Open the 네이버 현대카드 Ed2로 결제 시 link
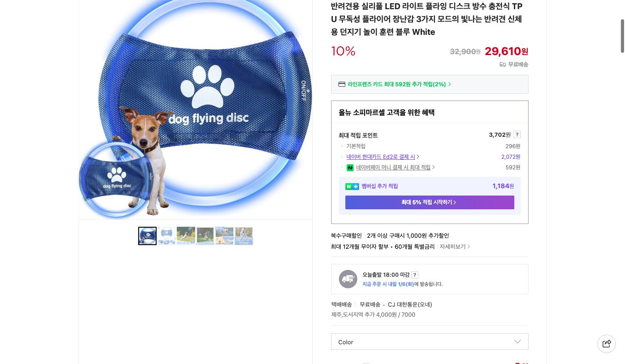Viewport: 625px width, 364px height. click(x=381, y=157)
